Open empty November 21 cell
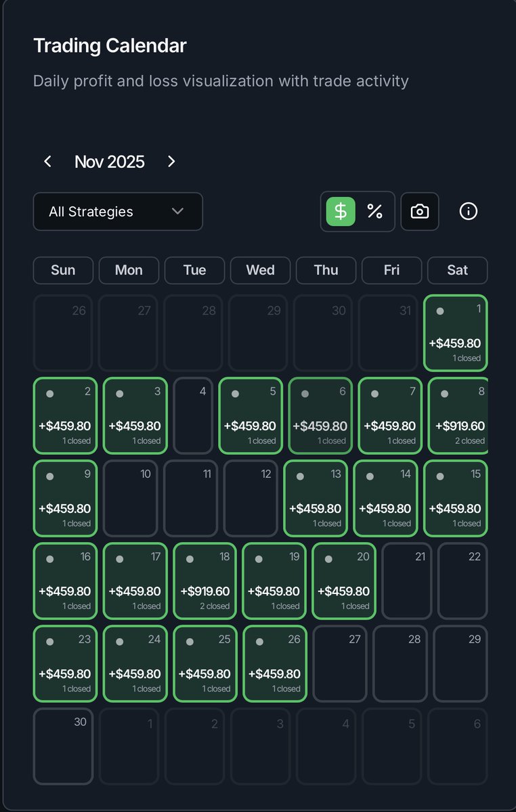This screenshot has height=812, width=516. tap(406, 581)
